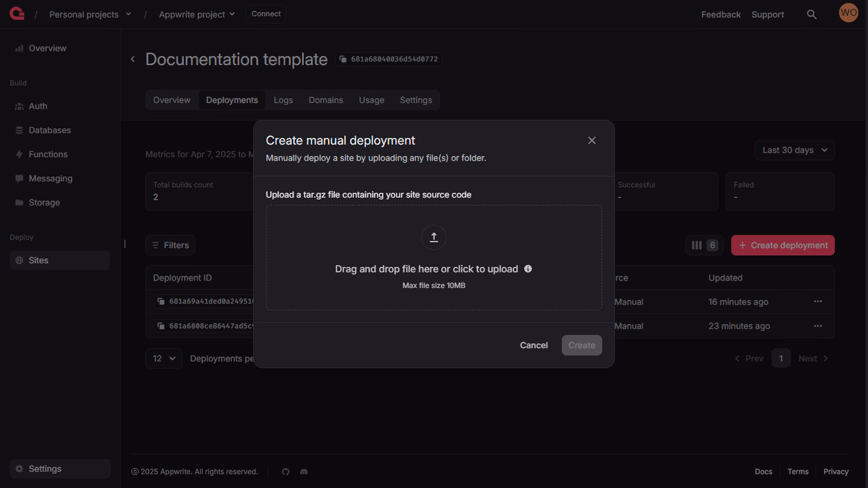Open the Discord icon in the footer
Image resolution: width=868 pixels, height=488 pixels.
pyautogui.click(x=304, y=472)
